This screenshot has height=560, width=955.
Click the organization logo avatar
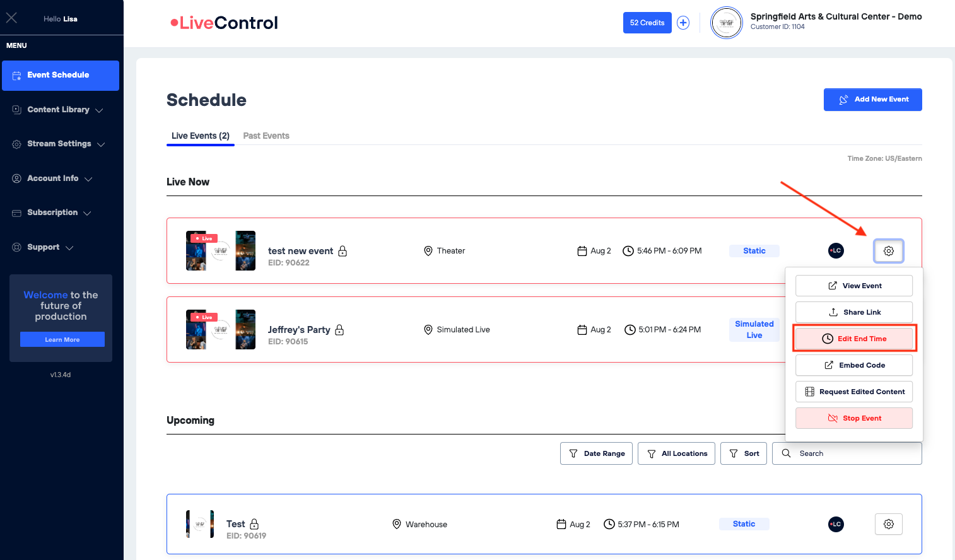pos(726,23)
